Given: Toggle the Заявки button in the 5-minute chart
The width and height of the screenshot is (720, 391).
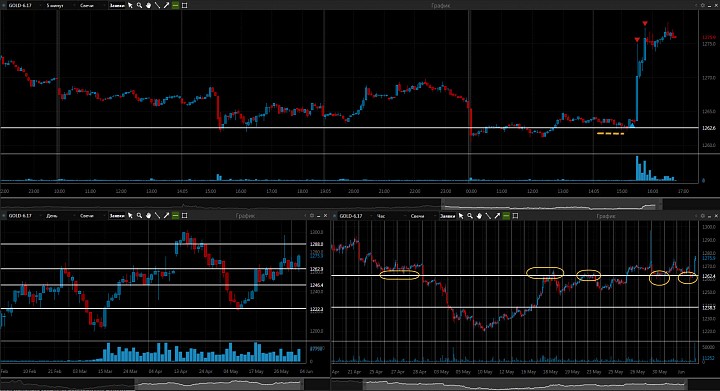Looking at the screenshot, I should pos(117,6).
